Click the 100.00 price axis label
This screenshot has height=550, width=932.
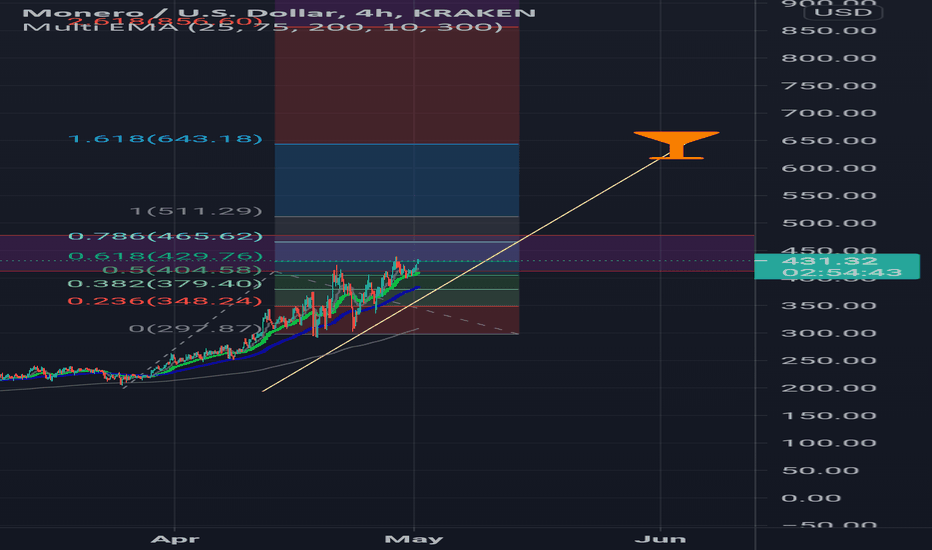click(829, 443)
